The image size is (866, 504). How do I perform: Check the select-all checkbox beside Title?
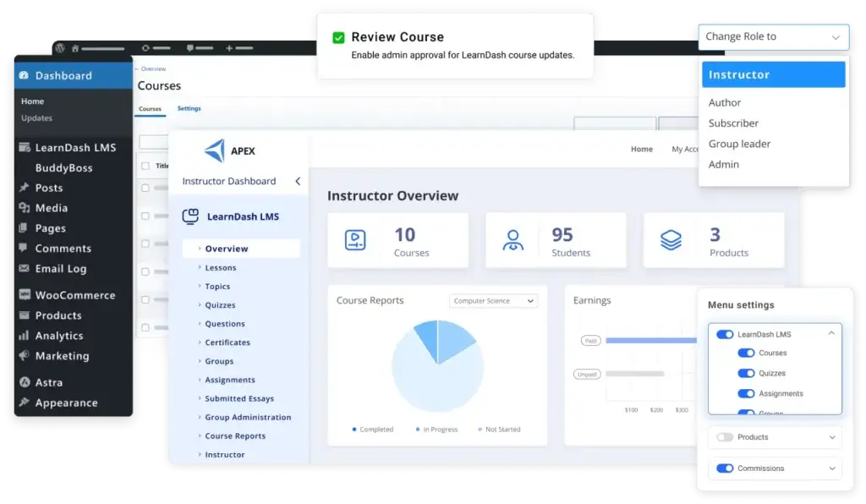tap(145, 166)
